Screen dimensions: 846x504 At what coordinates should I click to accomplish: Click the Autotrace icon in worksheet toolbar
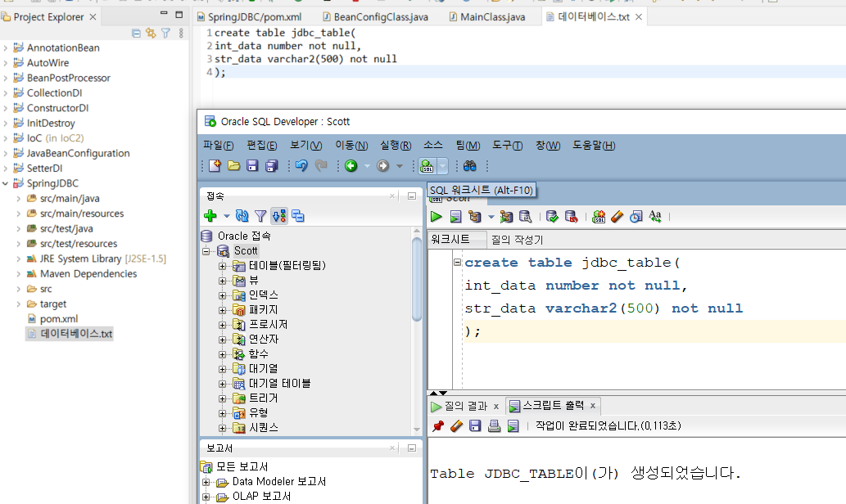506,217
